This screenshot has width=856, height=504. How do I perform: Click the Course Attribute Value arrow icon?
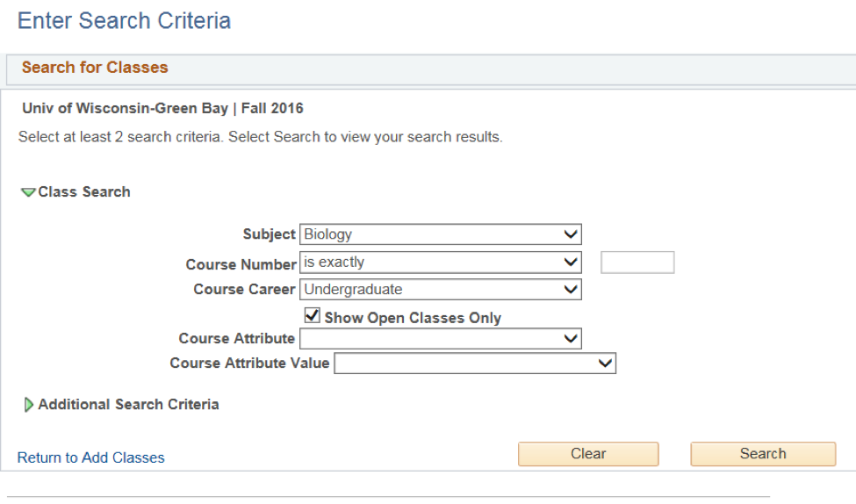point(605,364)
